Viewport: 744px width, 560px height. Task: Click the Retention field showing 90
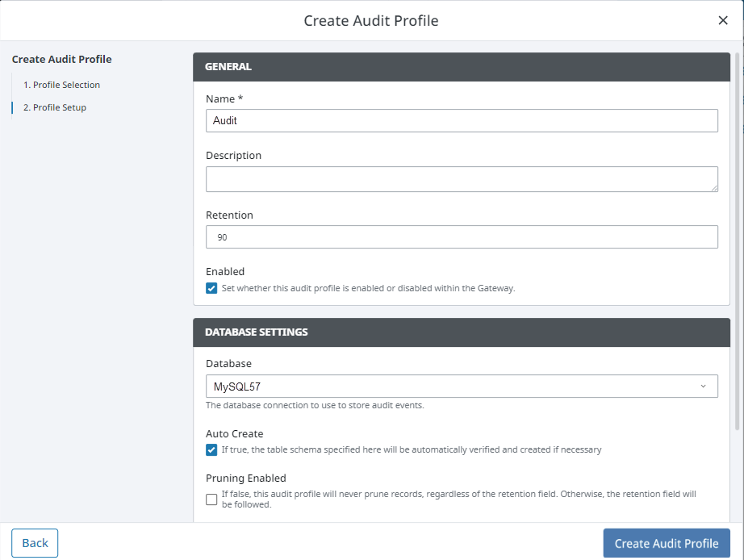click(462, 236)
